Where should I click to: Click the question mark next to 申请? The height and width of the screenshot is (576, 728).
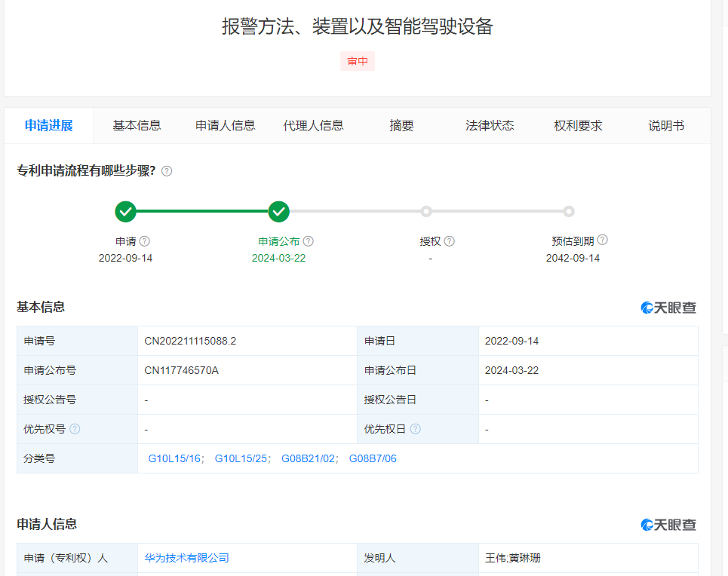(145, 241)
